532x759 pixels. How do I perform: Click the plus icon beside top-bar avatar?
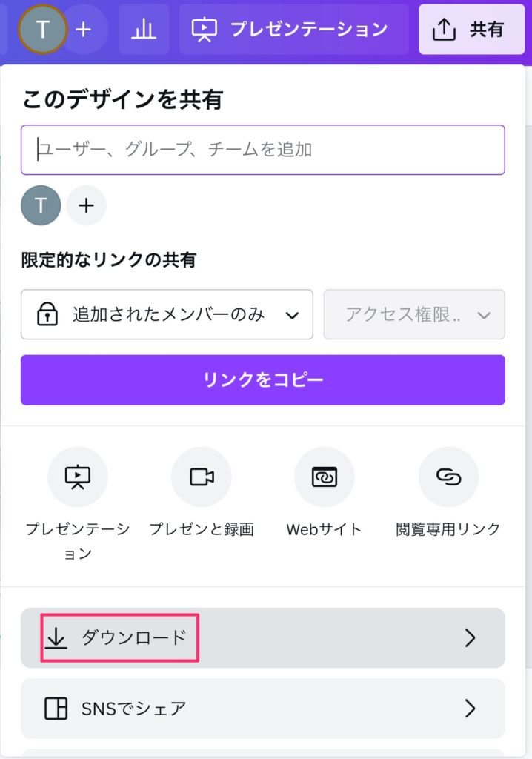tap(84, 30)
